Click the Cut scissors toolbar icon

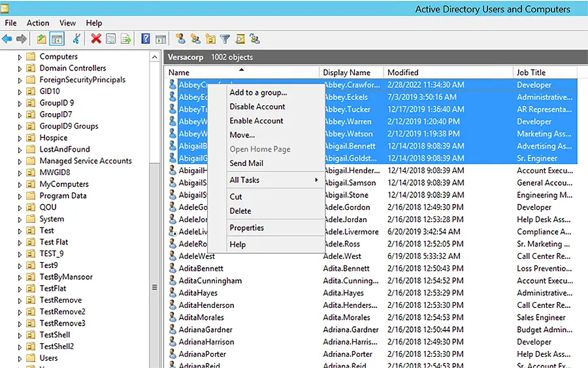(76, 39)
